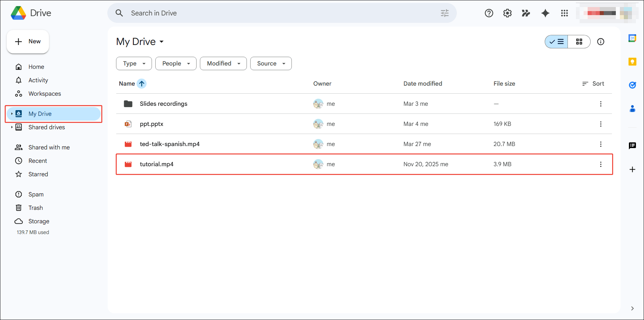Select Shared with me in sidebar
644x320 pixels.
[49, 147]
